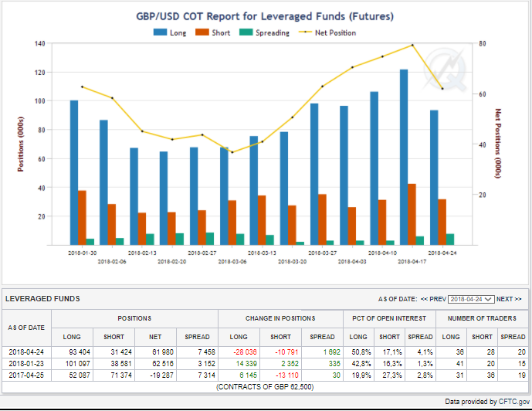This screenshot has height=411, width=532.
Task: Click the AS OF DATE column header
Action: click(26, 328)
